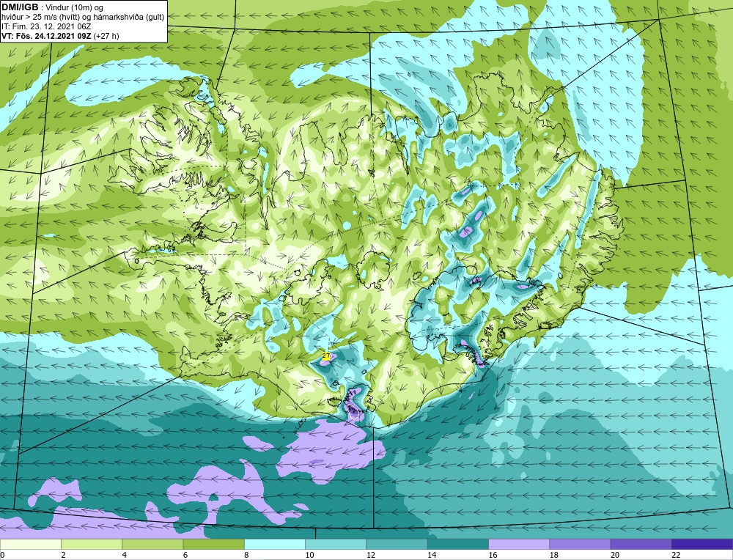This screenshot has height=560, width=733.
Task: Select the dark indigo swatch above 22 m/s
Action: (702, 544)
